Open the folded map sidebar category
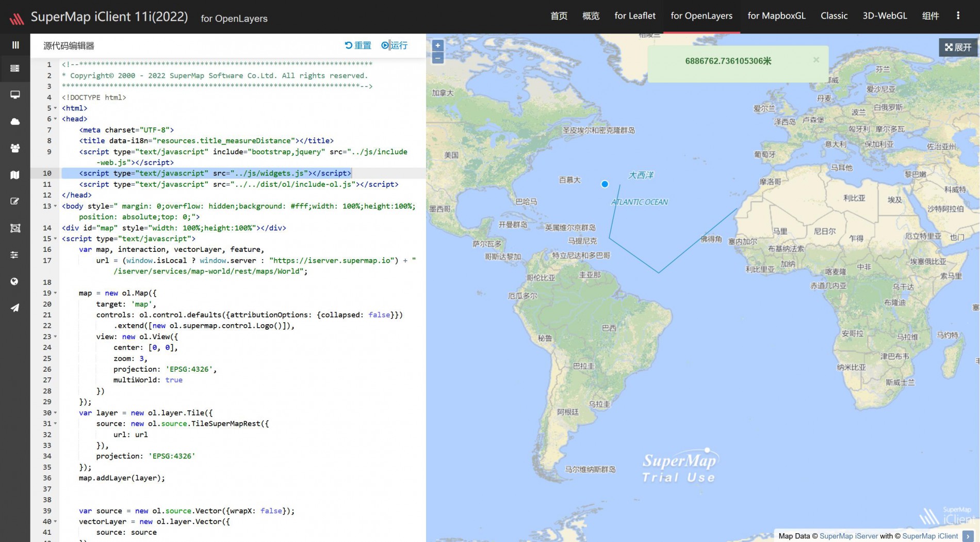Viewport: 980px width, 542px height. 15,175
